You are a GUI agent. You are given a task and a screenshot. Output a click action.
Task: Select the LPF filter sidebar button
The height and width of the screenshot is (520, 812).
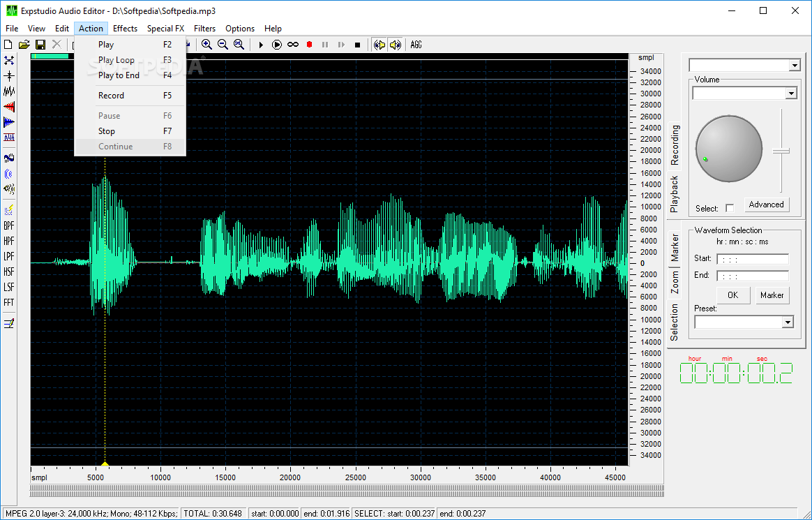pos(9,256)
